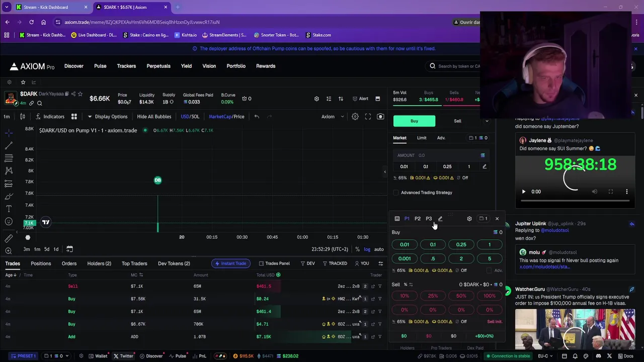Select the ruler measure tool
The height and width of the screenshot is (362, 644).
(9, 238)
